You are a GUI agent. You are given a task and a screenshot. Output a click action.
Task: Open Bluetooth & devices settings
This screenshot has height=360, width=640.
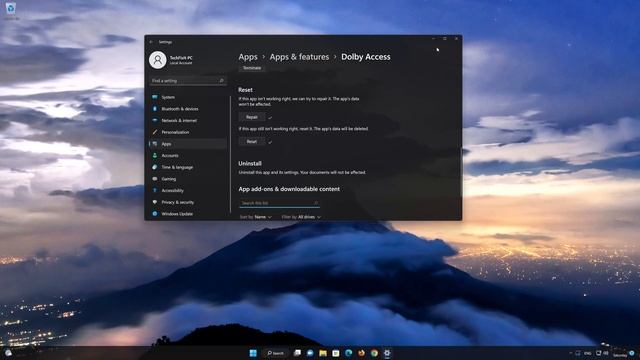[x=189, y=109]
